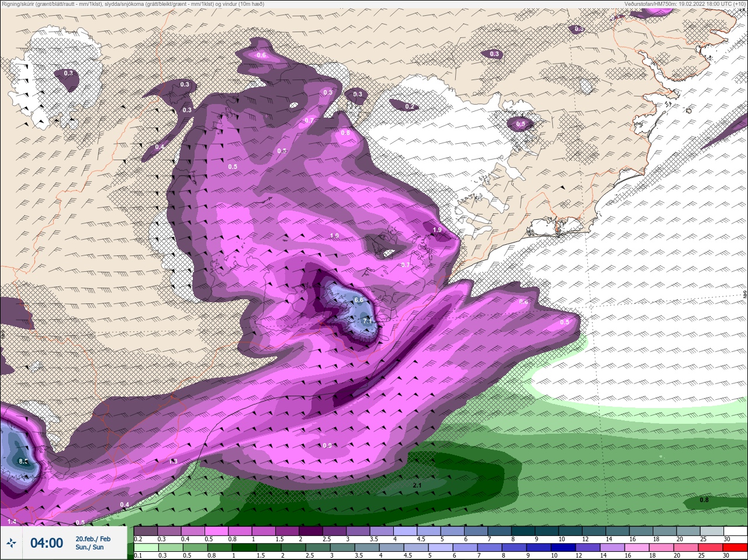Click the 2.1 rain value in the green area
This screenshot has width=748, height=560.
click(417, 485)
